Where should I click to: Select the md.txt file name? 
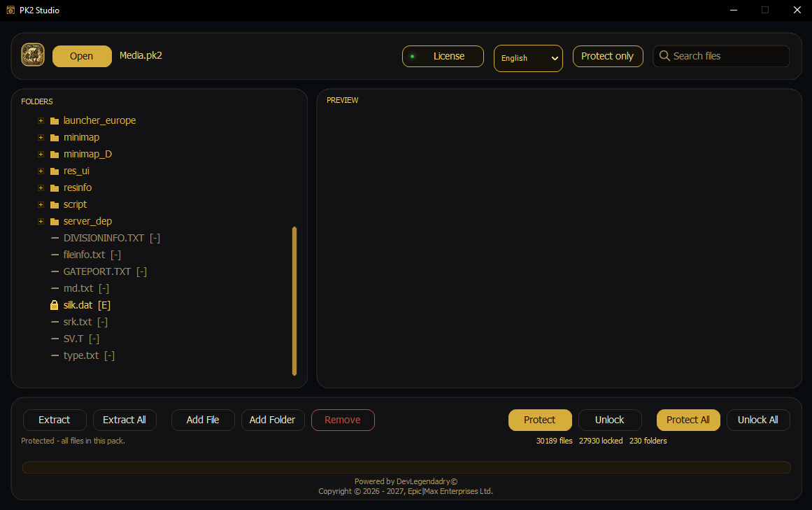tap(78, 288)
